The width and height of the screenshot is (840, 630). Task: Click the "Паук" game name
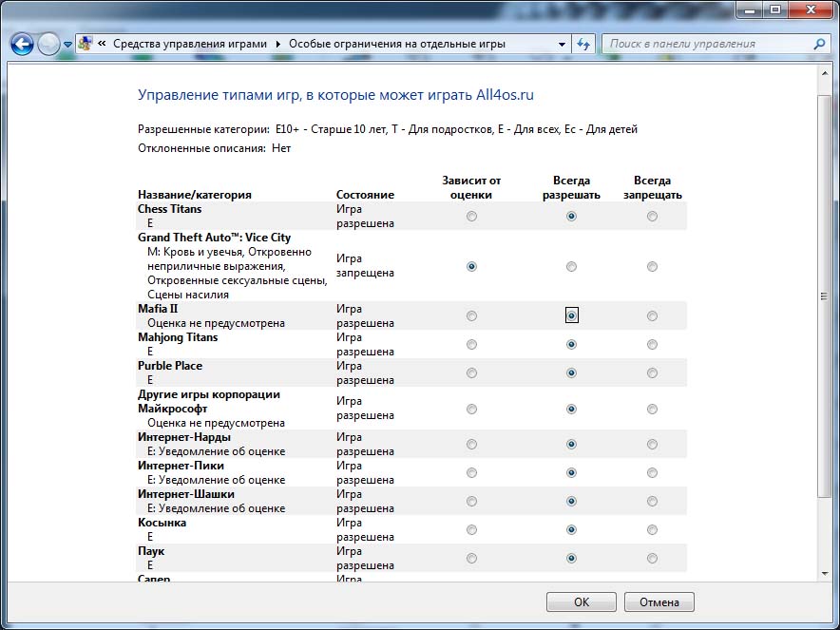click(151, 551)
